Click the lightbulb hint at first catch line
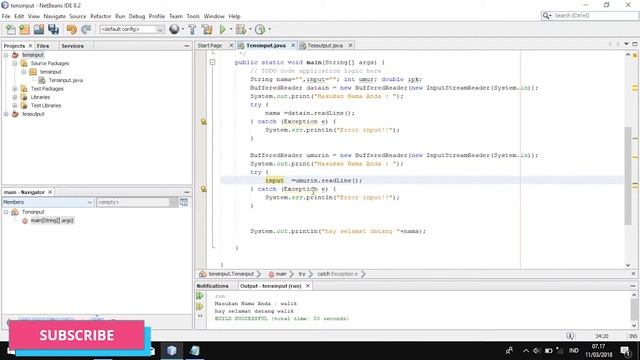 [203, 122]
